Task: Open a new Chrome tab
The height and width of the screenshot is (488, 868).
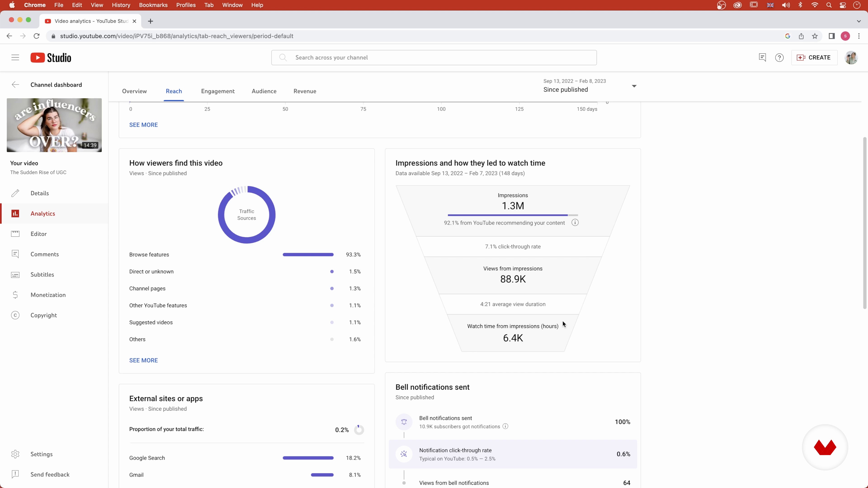Action: [150, 21]
